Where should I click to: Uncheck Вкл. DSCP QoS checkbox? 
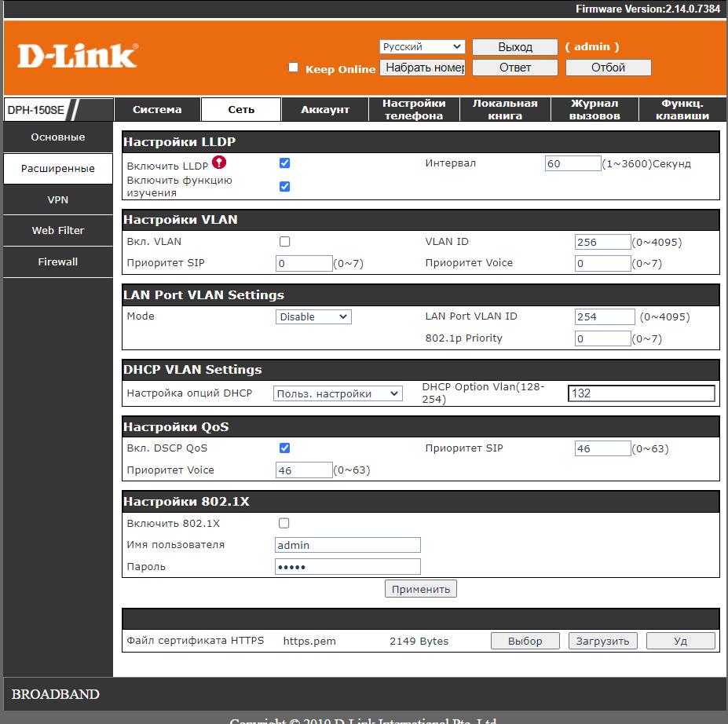click(284, 448)
